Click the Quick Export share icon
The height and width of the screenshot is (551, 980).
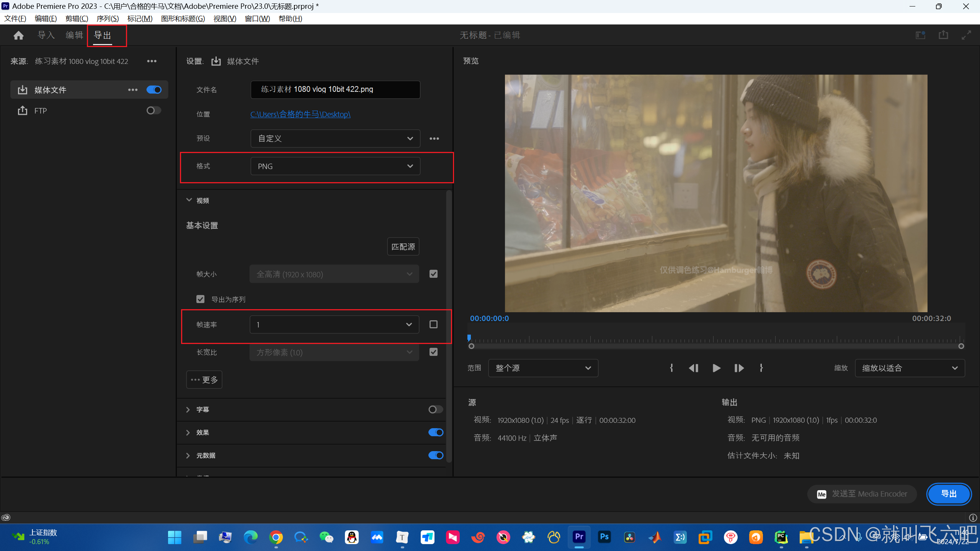pos(943,35)
